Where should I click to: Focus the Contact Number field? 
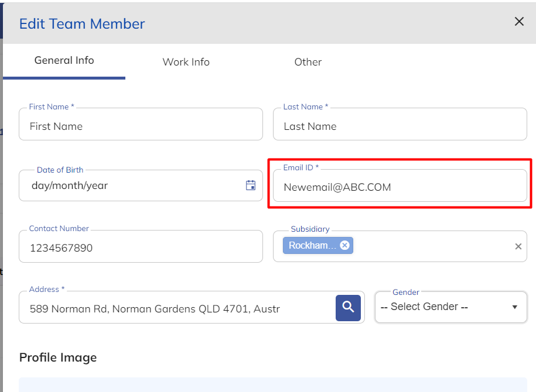point(141,247)
